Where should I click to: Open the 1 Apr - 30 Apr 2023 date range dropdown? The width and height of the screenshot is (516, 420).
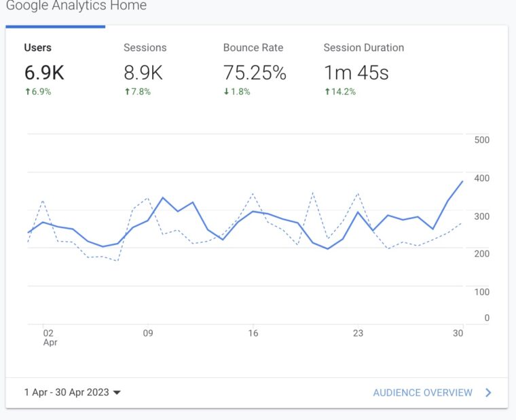coord(67,392)
